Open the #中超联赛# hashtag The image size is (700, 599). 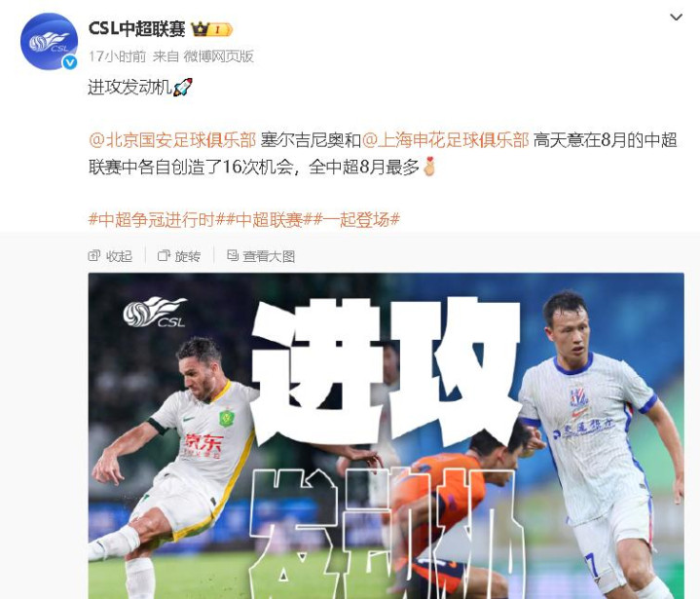[x=269, y=220]
